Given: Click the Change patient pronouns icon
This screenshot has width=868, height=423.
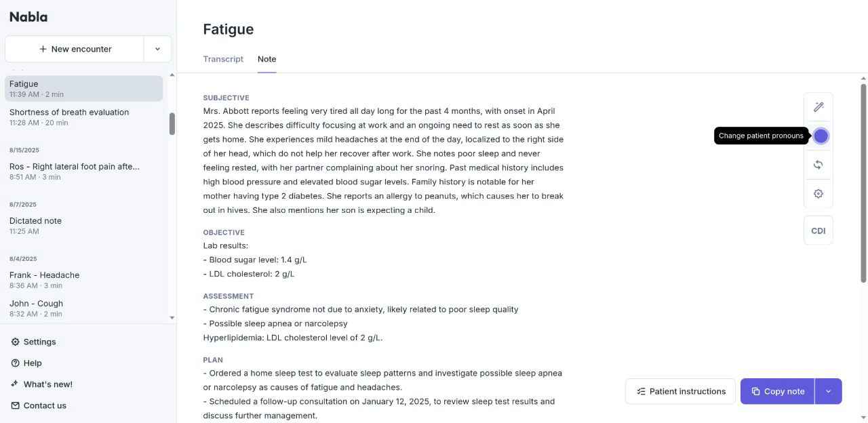Looking at the screenshot, I should coord(821,136).
